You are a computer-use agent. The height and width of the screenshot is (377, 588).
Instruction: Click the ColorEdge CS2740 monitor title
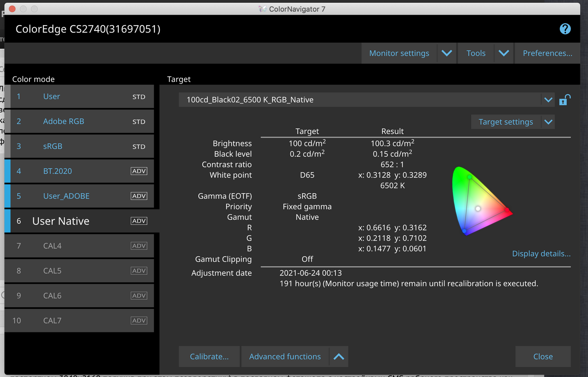coord(88,29)
